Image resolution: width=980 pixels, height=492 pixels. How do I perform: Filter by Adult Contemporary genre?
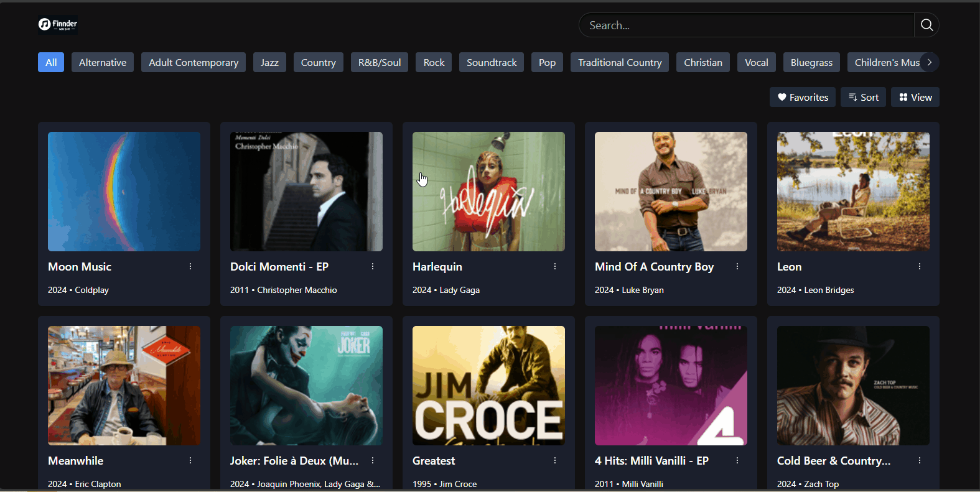tap(194, 62)
